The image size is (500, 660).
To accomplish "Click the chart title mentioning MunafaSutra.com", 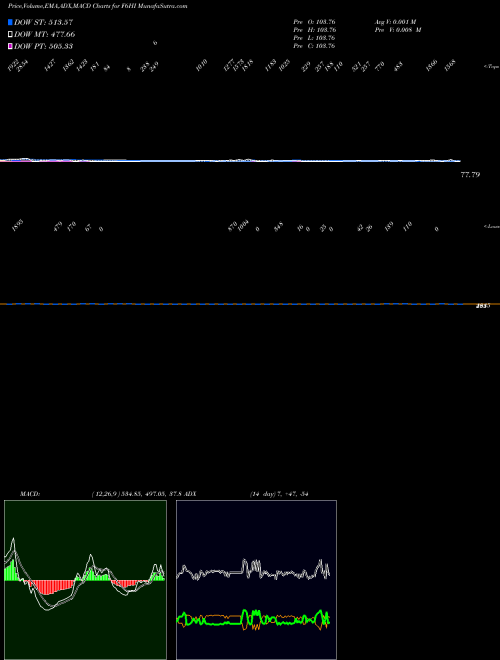I will tap(98, 6).
